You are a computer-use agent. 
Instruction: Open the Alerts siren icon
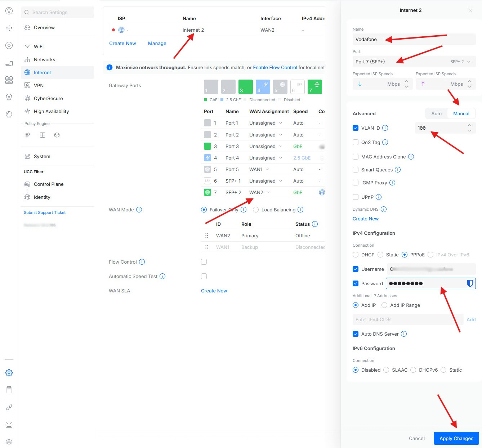coord(9,424)
